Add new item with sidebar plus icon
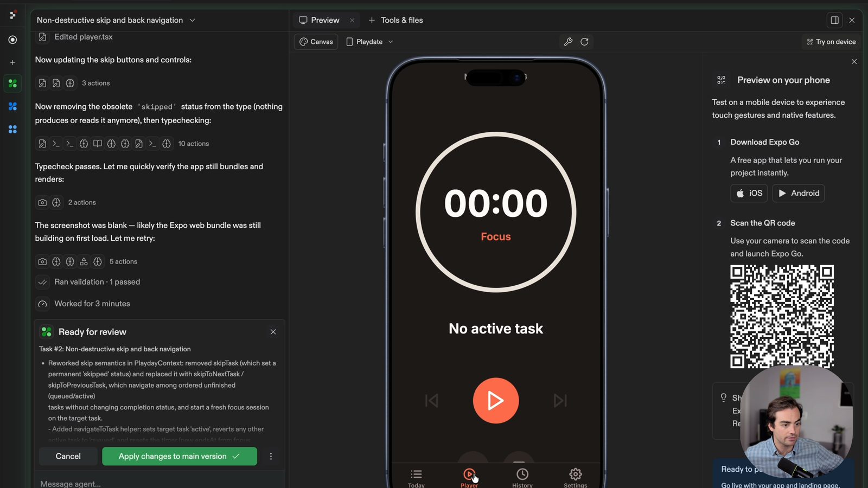This screenshot has width=868, height=488. point(12,62)
